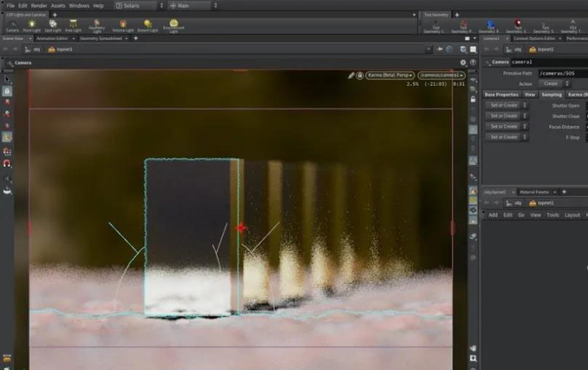Image resolution: width=588 pixels, height=370 pixels.
Task: Click the blue Test Geometry shelf tool
Action: coord(489,27)
